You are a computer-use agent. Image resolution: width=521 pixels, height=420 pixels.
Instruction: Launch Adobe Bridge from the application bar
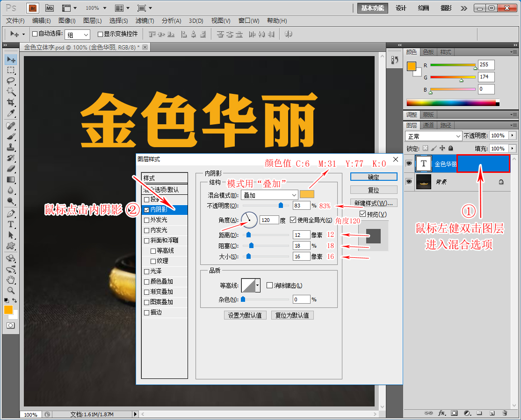32,8
